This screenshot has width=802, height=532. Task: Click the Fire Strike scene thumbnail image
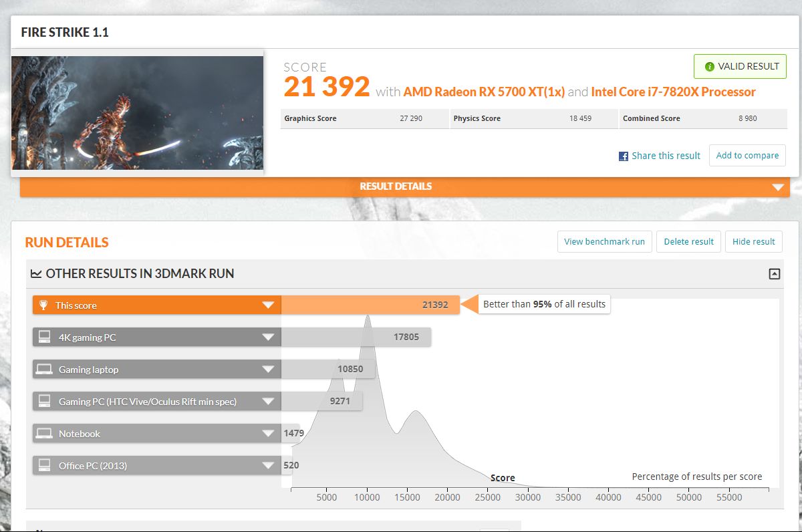pos(138,113)
